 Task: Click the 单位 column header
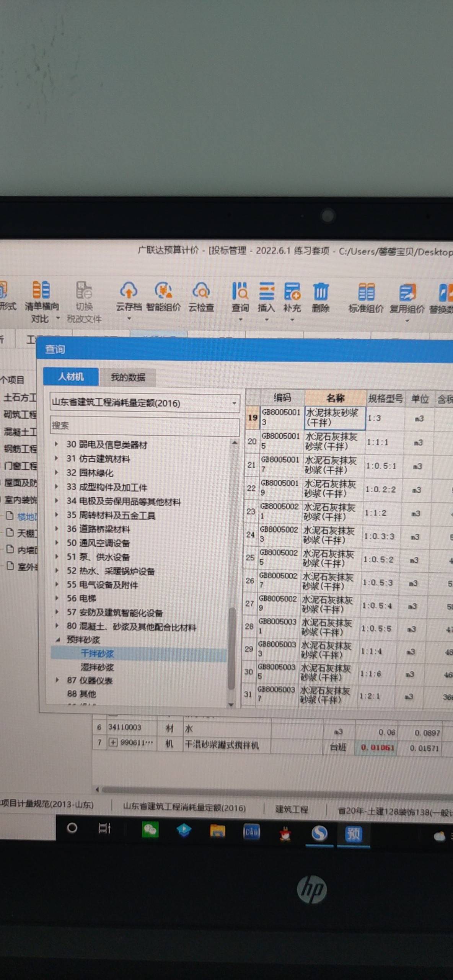pyautogui.click(x=420, y=399)
